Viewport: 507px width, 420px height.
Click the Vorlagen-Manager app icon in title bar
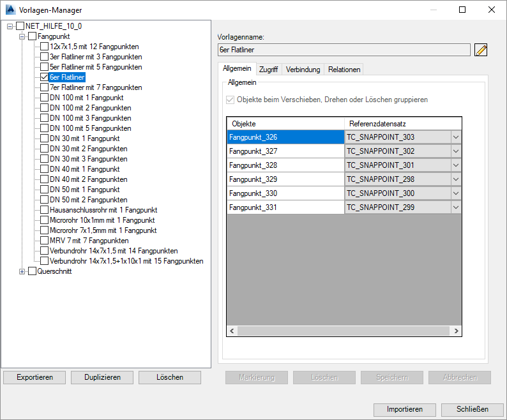pos(10,10)
